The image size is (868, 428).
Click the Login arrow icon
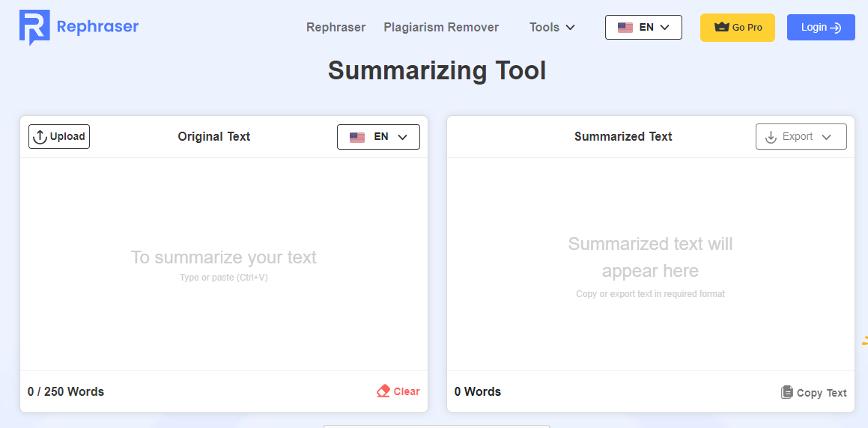click(836, 28)
